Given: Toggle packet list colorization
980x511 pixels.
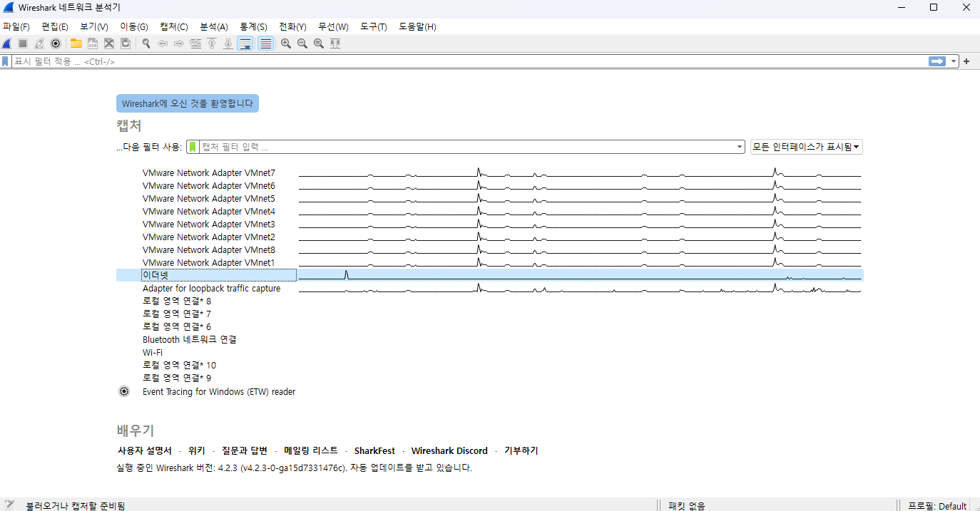Looking at the screenshot, I should coord(265,43).
